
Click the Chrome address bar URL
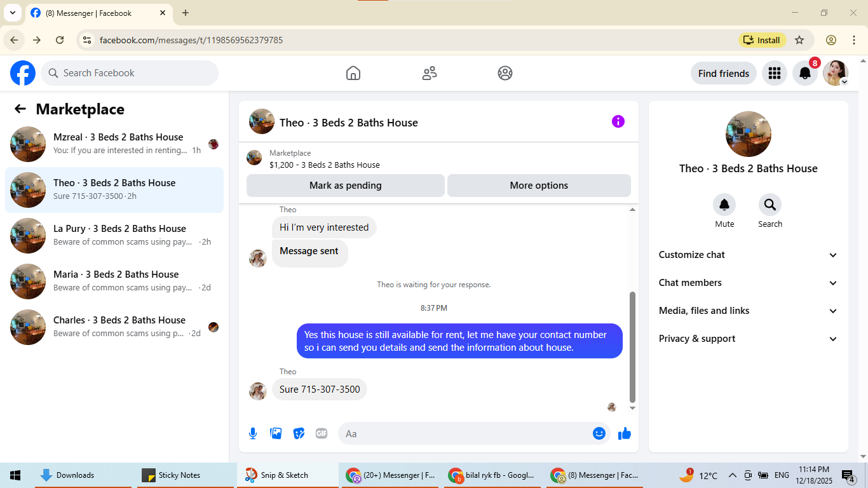pyautogui.click(x=191, y=40)
